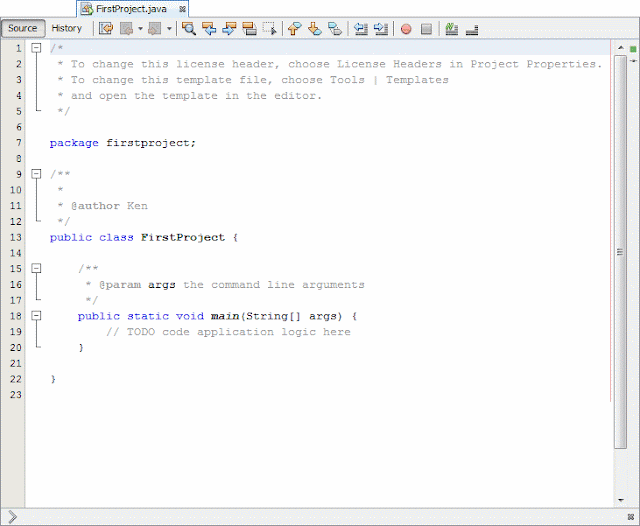Toggle Highlight Search icon
640x526 pixels.
[x=249, y=29]
